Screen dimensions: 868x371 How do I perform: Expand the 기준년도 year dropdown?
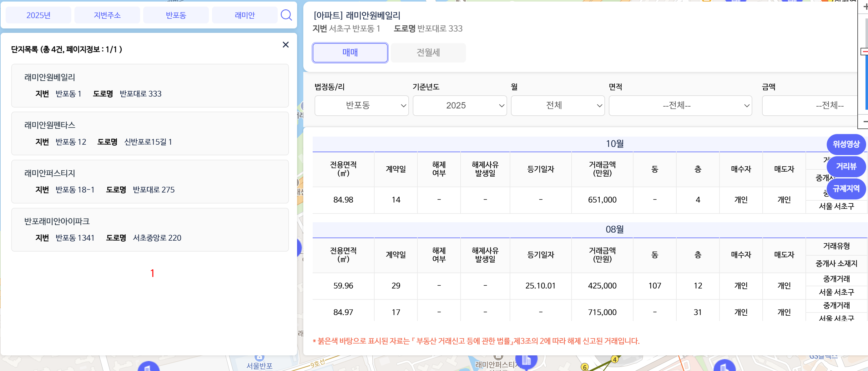point(459,105)
